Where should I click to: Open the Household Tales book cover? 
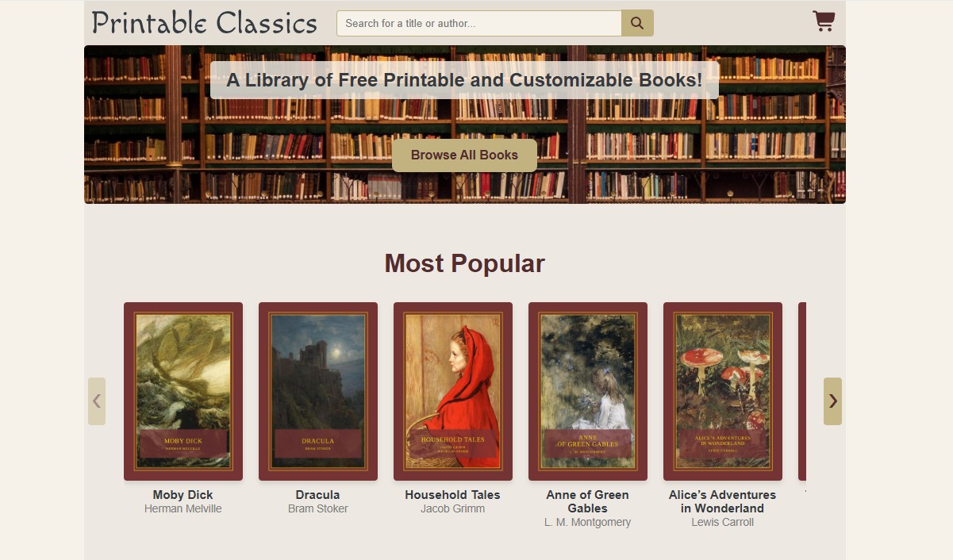pyautogui.click(x=453, y=392)
